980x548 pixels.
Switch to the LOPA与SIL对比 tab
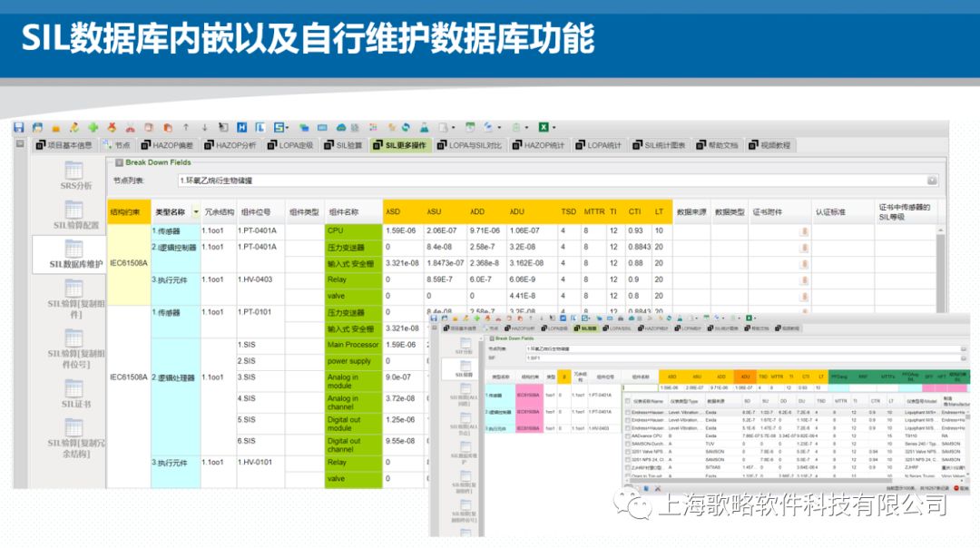click(469, 145)
